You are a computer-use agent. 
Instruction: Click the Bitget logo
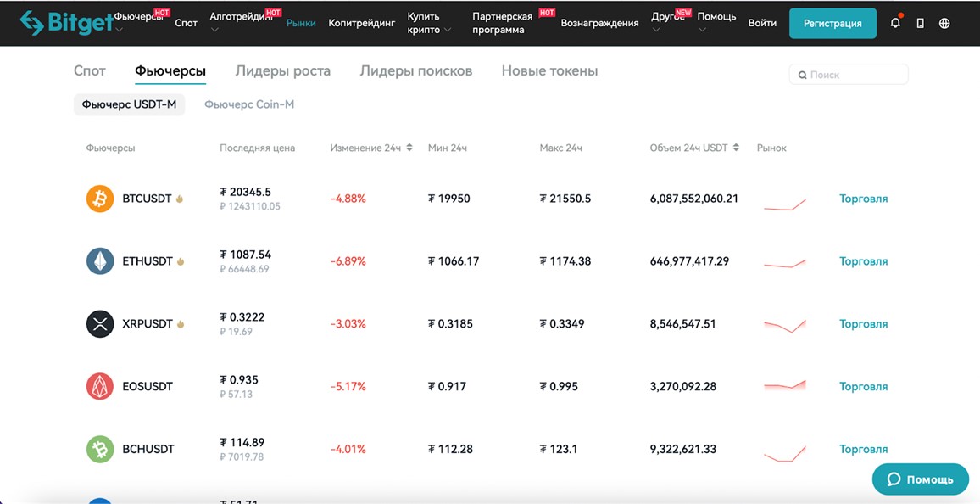(x=66, y=23)
